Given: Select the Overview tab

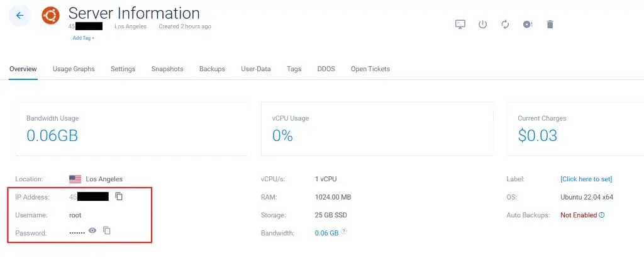Looking at the screenshot, I should 23,69.
